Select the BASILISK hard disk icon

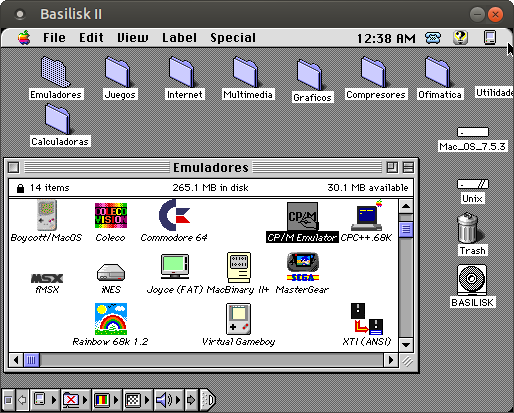point(472,280)
